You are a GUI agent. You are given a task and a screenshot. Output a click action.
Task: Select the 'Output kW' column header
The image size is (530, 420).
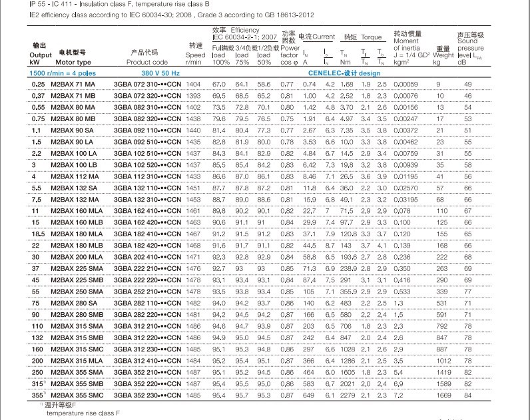coord(40,54)
